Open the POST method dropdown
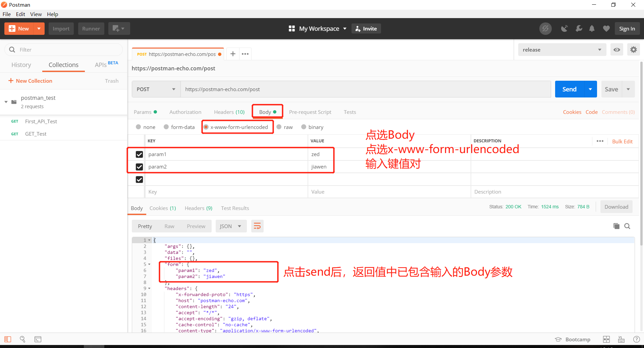The height and width of the screenshot is (348, 644). point(156,89)
